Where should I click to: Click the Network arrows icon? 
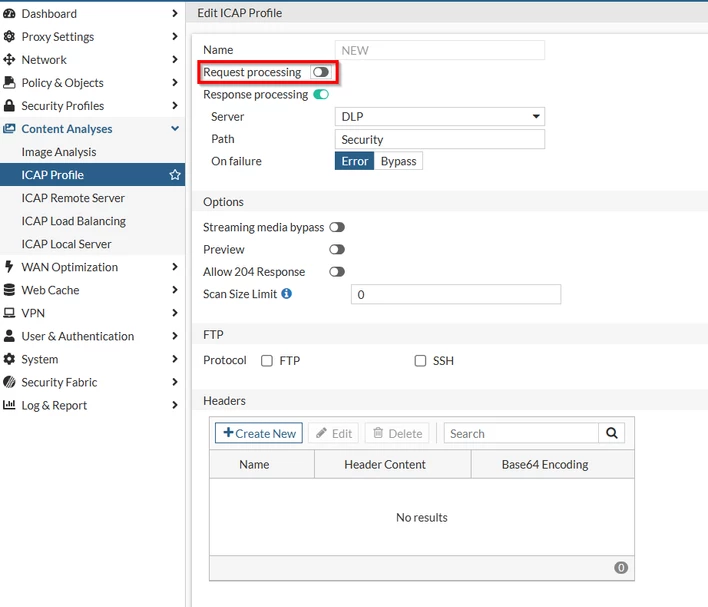[9, 60]
